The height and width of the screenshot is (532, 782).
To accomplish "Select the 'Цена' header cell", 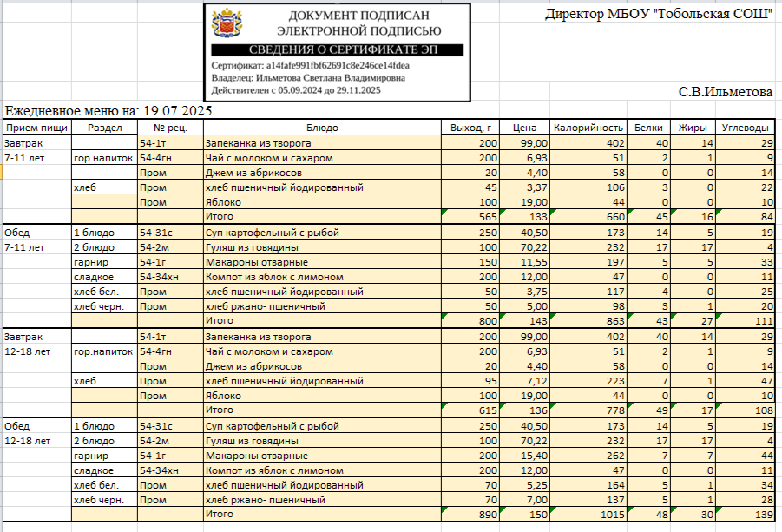I will pos(524,128).
